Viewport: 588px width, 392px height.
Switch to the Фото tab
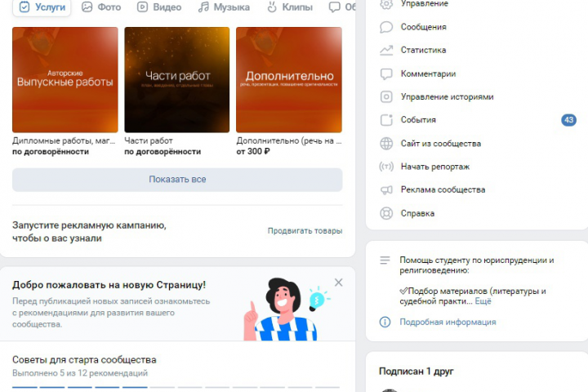tap(101, 7)
